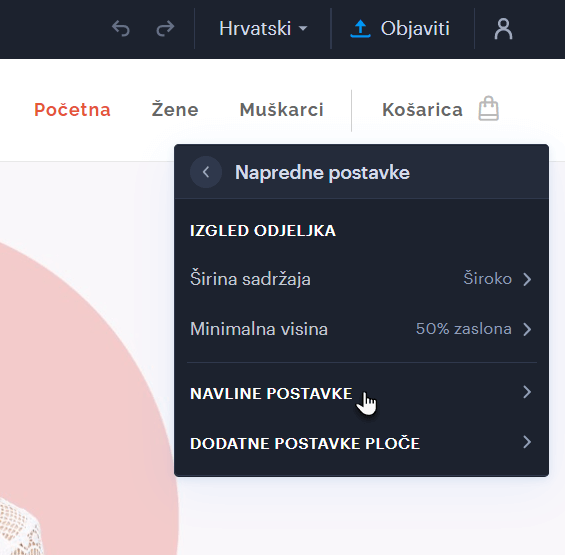Click the lace-textured image in corner
Screen dimensions: 565x555
pos(20,527)
